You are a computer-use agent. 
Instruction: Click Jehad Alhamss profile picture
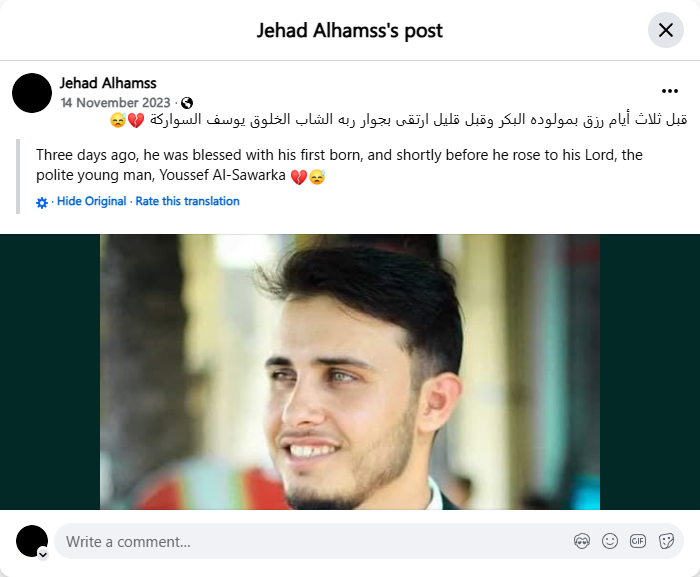[x=32, y=93]
